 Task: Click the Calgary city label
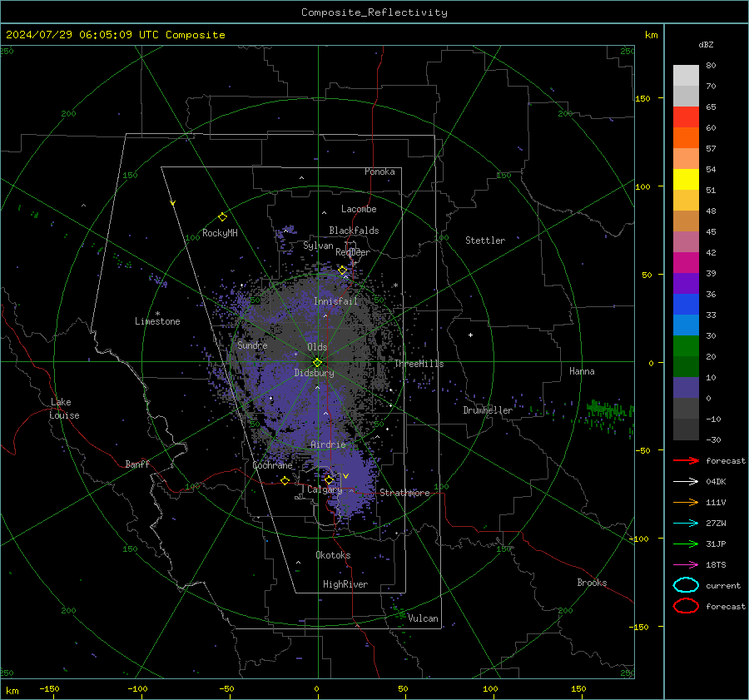pyautogui.click(x=325, y=489)
